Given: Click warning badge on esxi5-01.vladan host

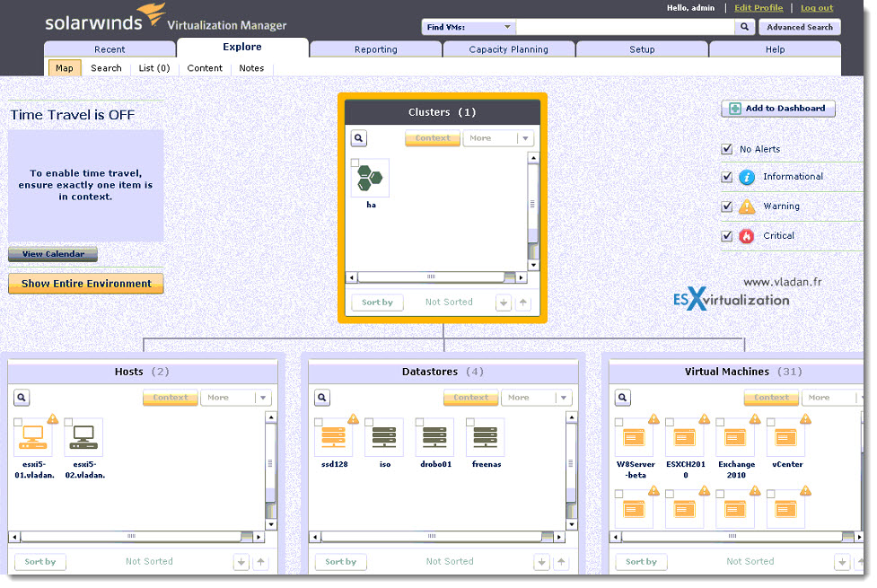Looking at the screenshot, I should (53, 418).
